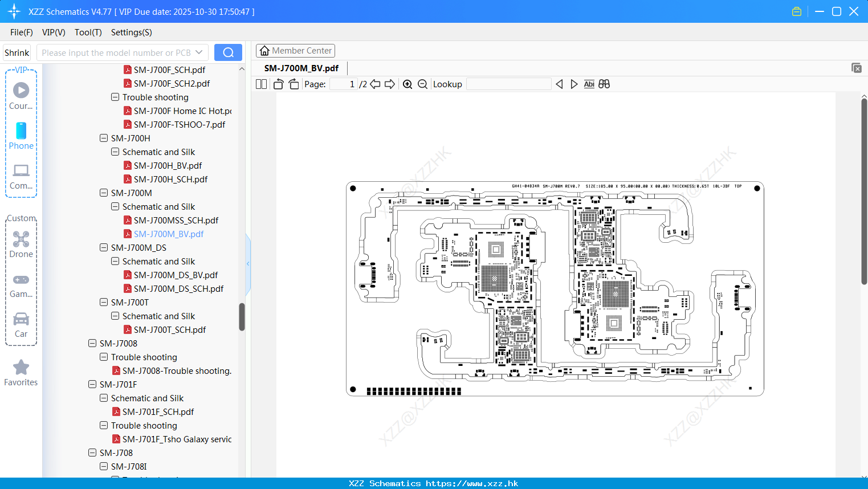
Task: Toggle two-page split view icon
Action: (x=261, y=84)
